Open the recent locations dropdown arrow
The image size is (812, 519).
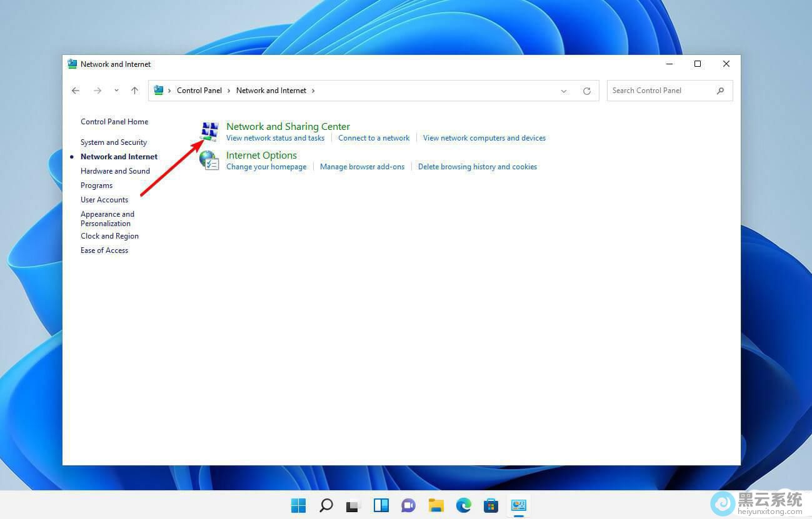tap(116, 91)
